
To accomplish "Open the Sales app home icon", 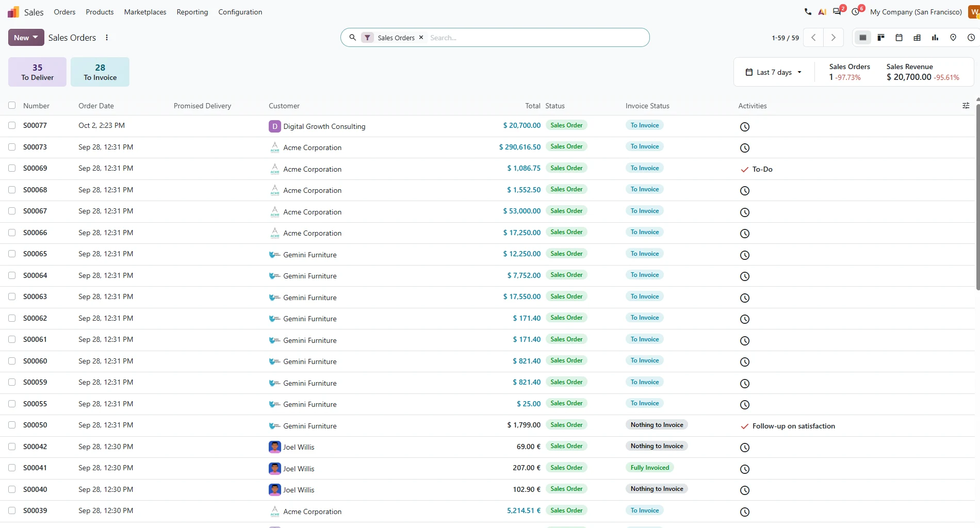I will tap(13, 12).
